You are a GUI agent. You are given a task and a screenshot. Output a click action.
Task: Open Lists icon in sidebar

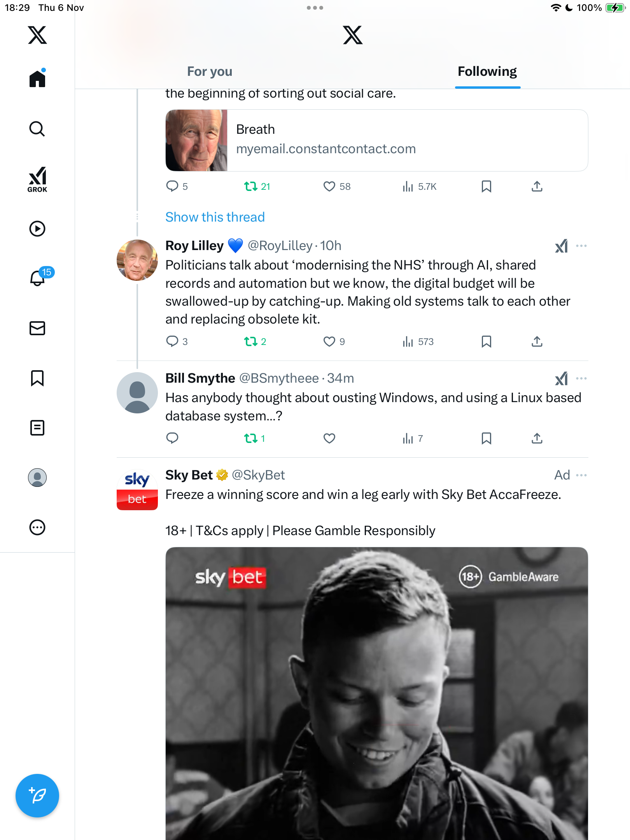coord(37,428)
